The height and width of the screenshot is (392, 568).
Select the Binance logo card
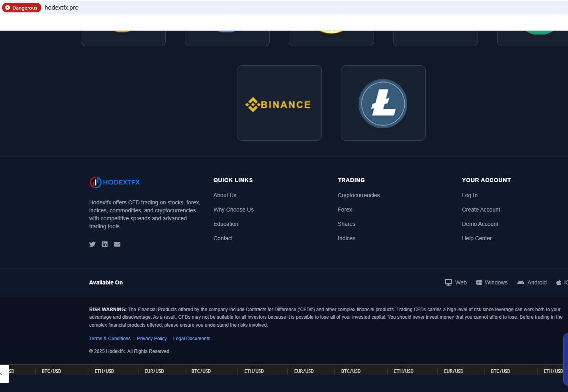point(279,103)
